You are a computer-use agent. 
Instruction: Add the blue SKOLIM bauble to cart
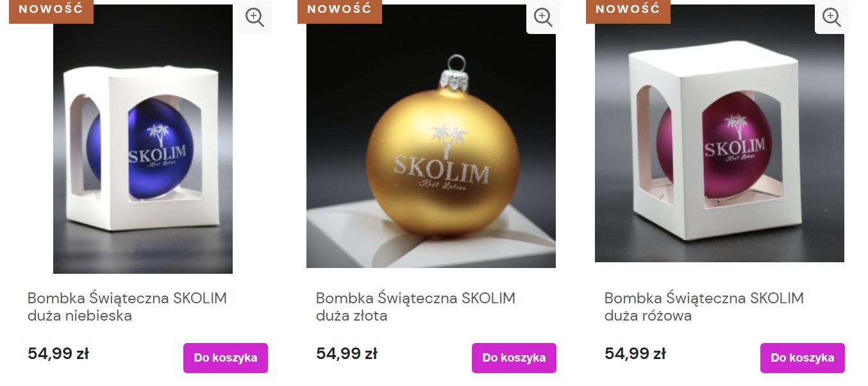tap(225, 358)
